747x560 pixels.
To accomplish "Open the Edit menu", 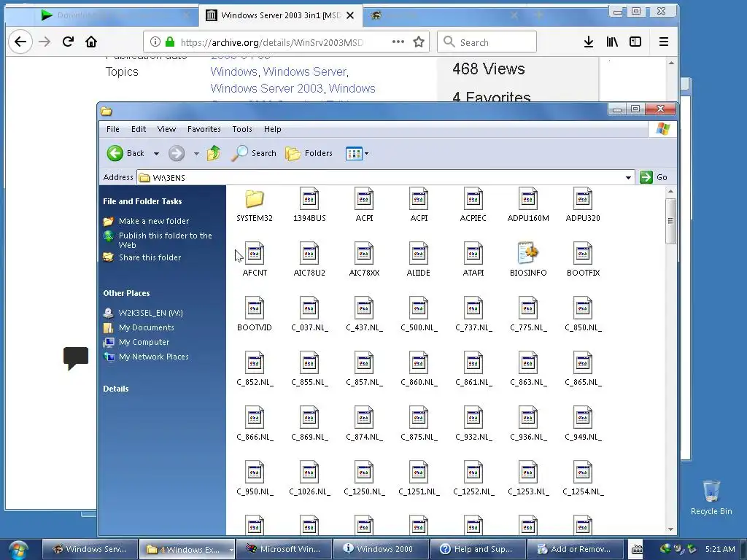I will [x=139, y=129].
